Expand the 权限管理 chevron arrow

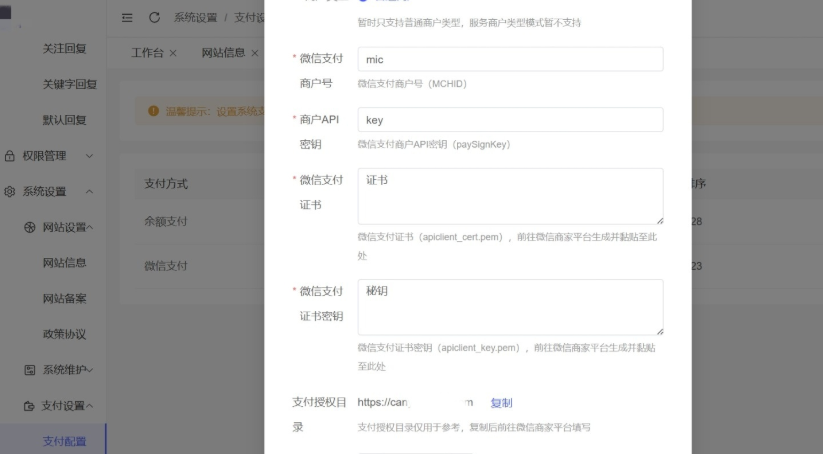[x=89, y=156]
